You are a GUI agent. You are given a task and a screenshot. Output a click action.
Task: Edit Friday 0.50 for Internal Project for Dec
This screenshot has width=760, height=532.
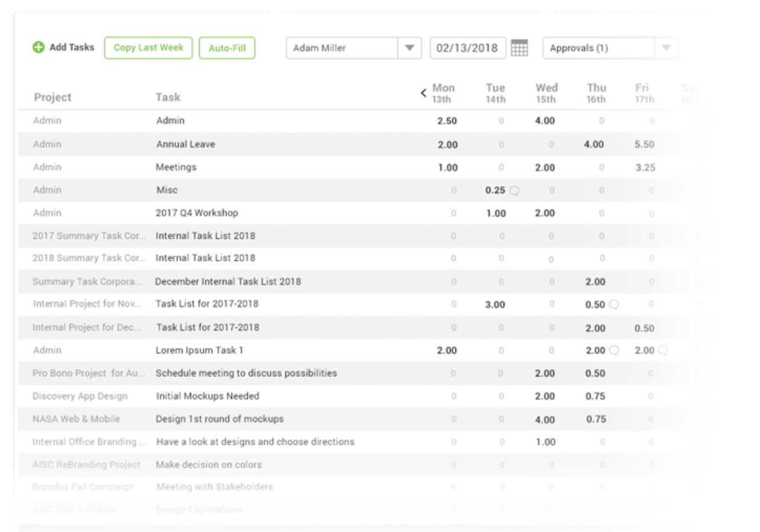pyautogui.click(x=644, y=329)
